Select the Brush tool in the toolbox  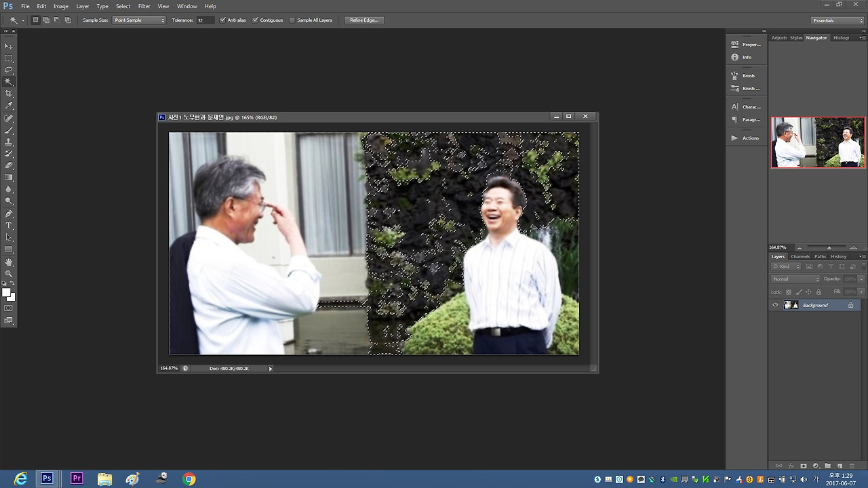pos(9,130)
